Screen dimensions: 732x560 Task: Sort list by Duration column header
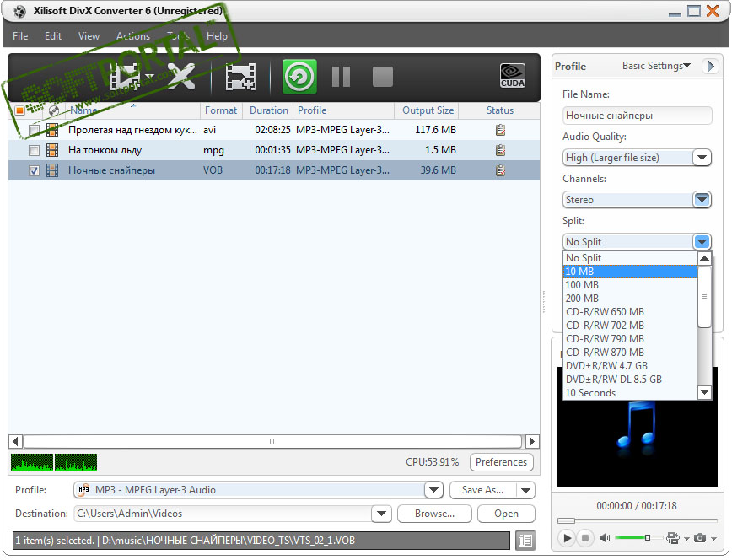pyautogui.click(x=268, y=110)
